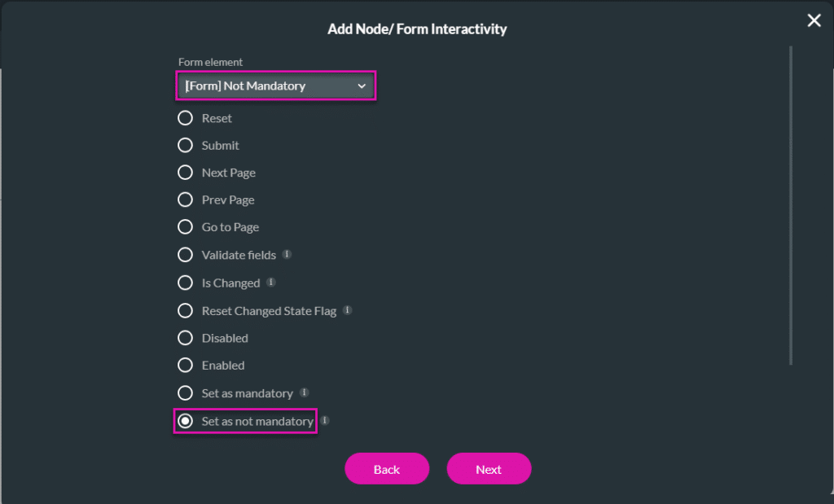The height and width of the screenshot is (504, 834).
Task: Select the Prev Page option
Action: (185, 199)
